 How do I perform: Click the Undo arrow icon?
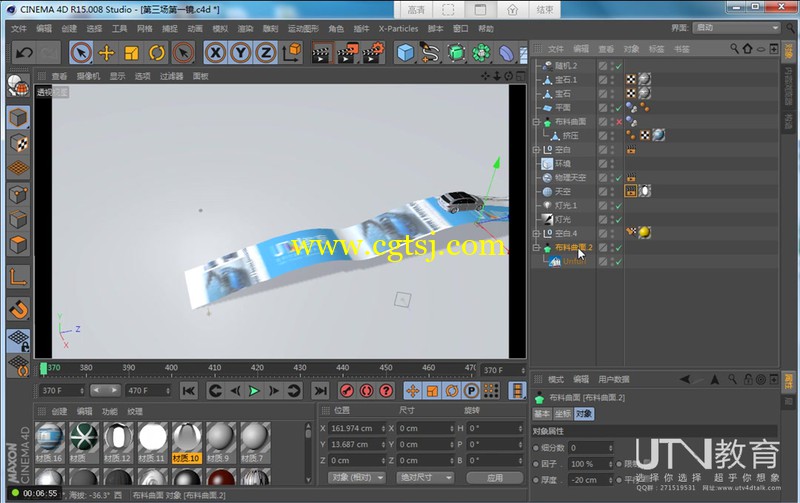click(23, 53)
